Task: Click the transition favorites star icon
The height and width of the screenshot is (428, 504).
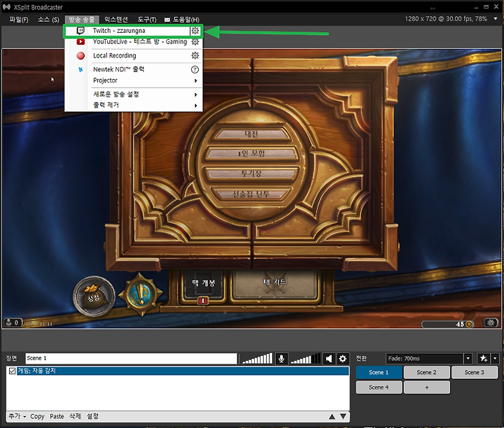Action: [x=484, y=358]
